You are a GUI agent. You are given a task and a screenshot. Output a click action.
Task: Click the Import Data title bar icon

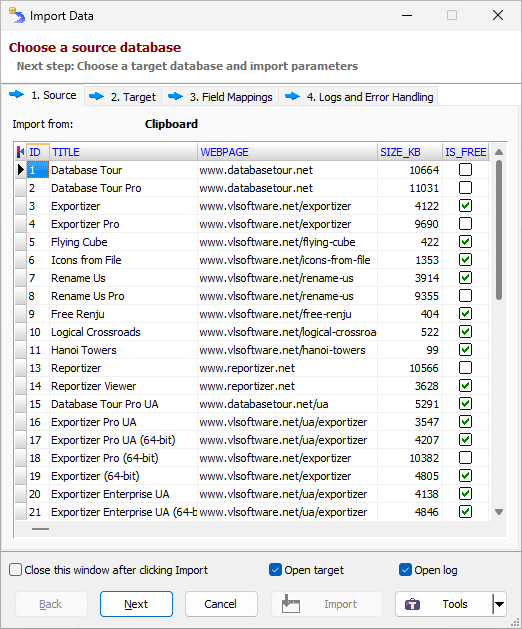pos(16,15)
